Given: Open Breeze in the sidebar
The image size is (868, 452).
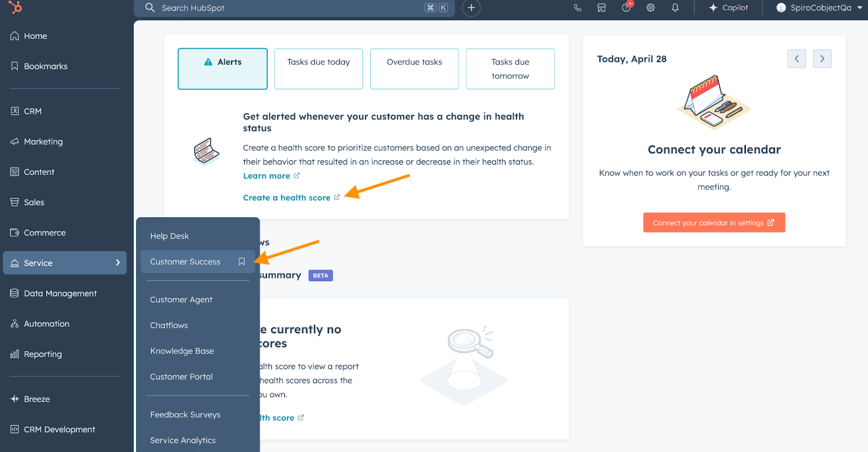Looking at the screenshot, I should coord(30,399).
